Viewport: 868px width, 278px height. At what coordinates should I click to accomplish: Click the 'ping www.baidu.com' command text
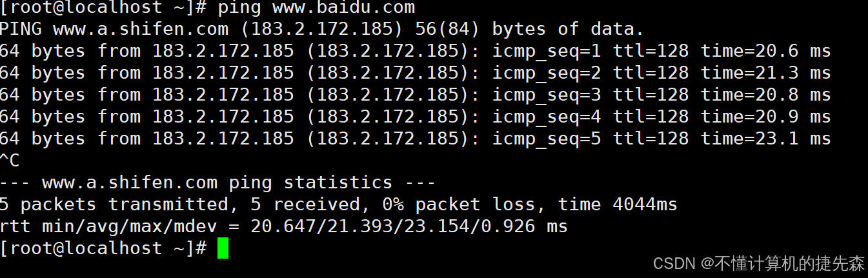coord(316,8)
